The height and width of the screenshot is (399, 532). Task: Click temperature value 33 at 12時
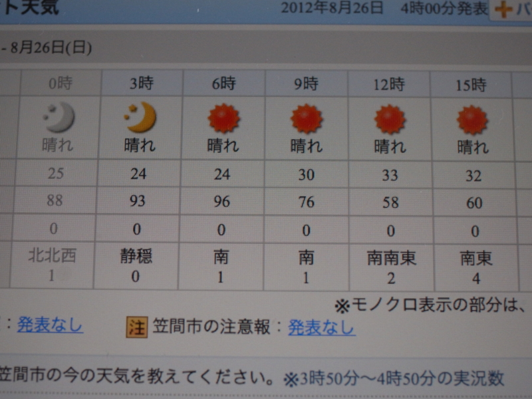390,176
